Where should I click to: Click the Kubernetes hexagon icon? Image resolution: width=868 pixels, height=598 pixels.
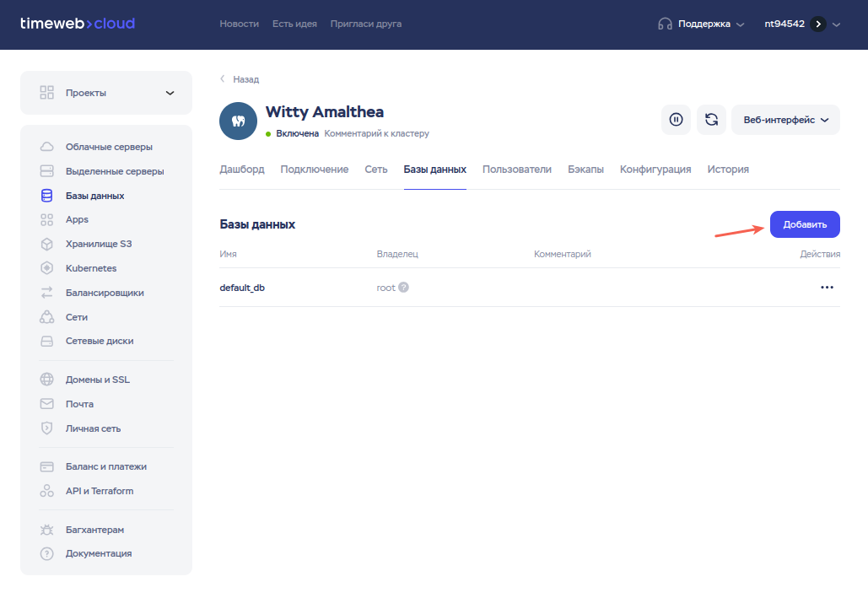tap(47, 268)
